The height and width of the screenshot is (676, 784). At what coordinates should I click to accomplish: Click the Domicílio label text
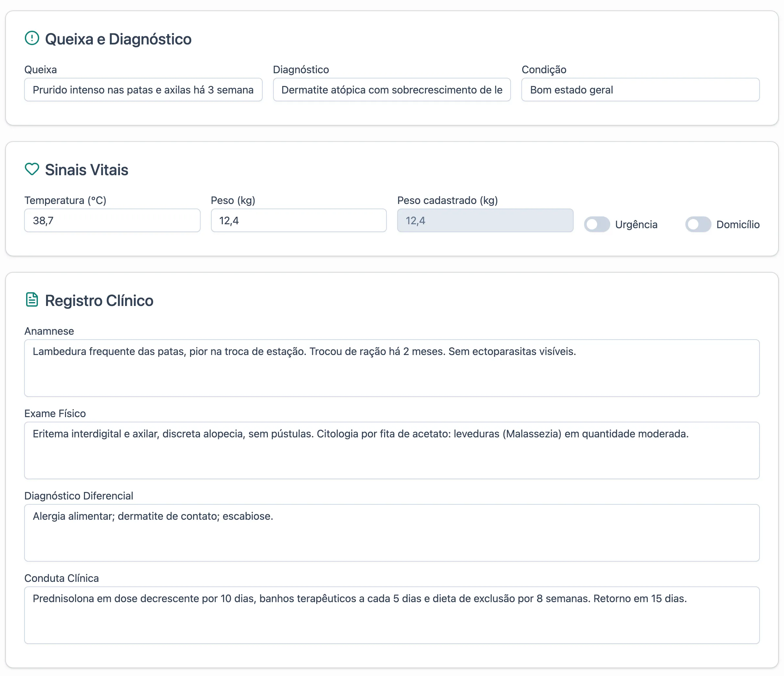(738, 225)
